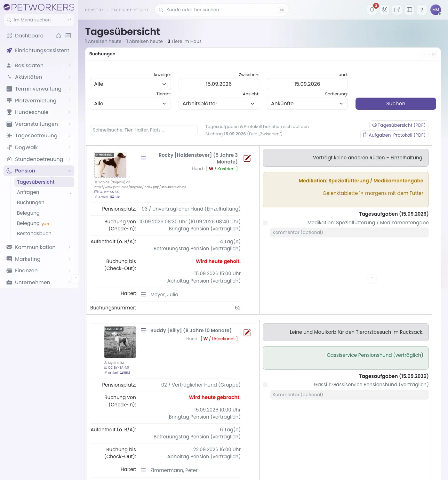Download the Aufgaben-Protokoll (PDF)

pos(394,135)
